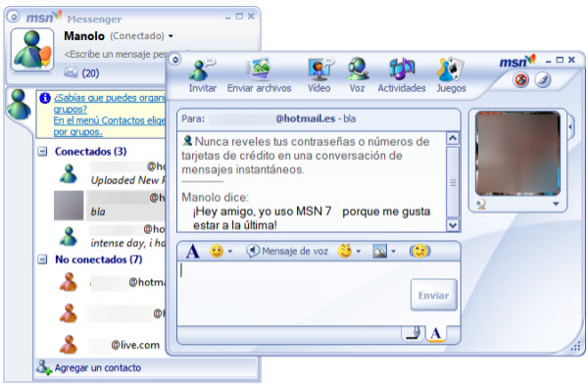This screenshot has width=588, height=384.
Task: Open the emoticon picker dropdown arrow
Action: 230,251
